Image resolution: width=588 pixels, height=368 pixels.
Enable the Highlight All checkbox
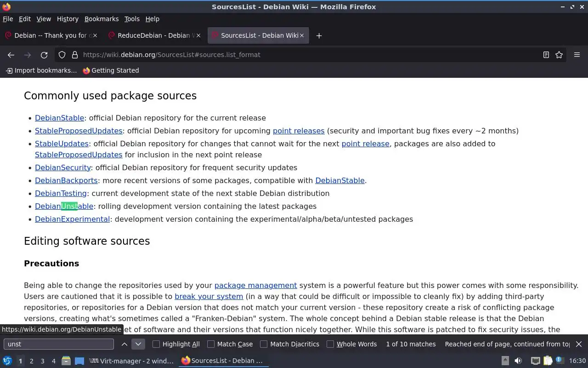point(156,344)
